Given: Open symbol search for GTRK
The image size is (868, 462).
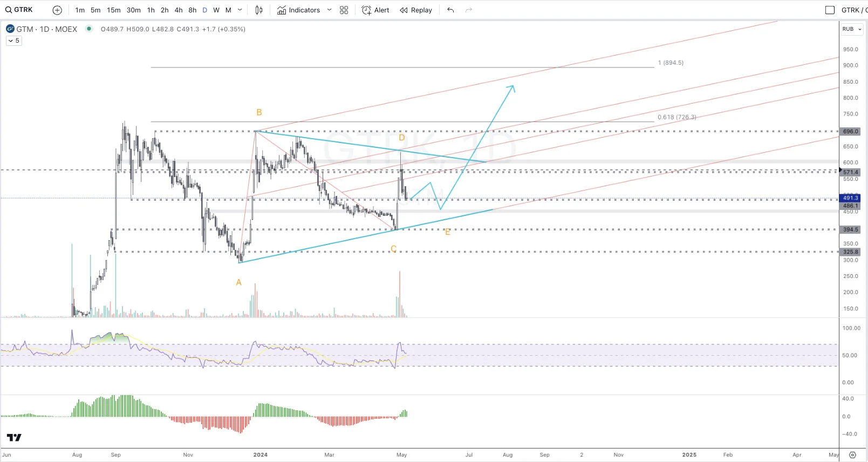Looking at the screenshot, I should (19, 10).
